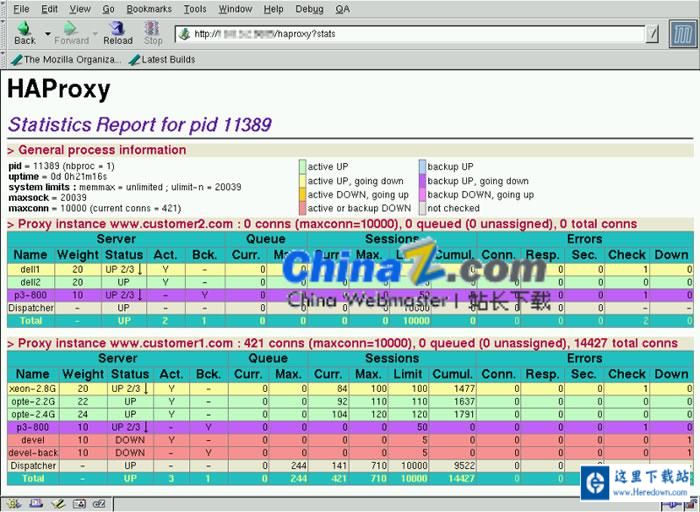Click the Mozilla throbber logo icon

(x=683, y=34)
